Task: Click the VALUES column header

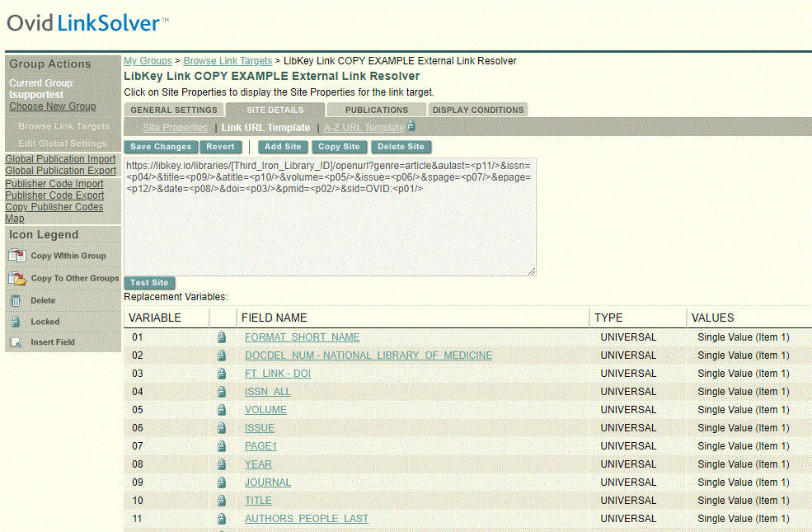Action: tap(712, 318)
